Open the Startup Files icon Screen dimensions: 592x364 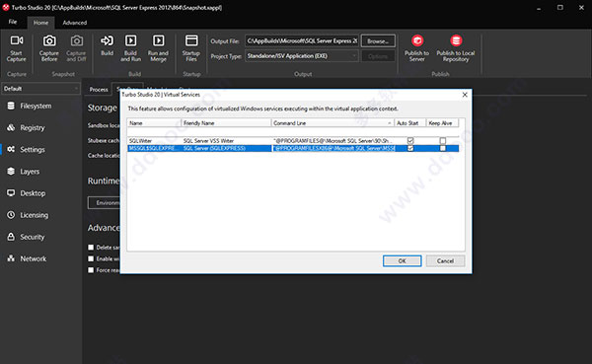tap(191, 40)
